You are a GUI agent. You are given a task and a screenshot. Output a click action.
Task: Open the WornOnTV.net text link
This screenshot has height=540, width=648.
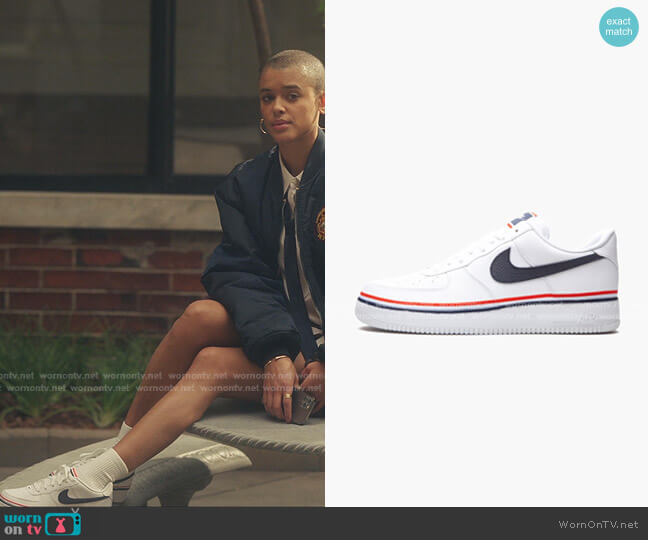coord(598,524)
